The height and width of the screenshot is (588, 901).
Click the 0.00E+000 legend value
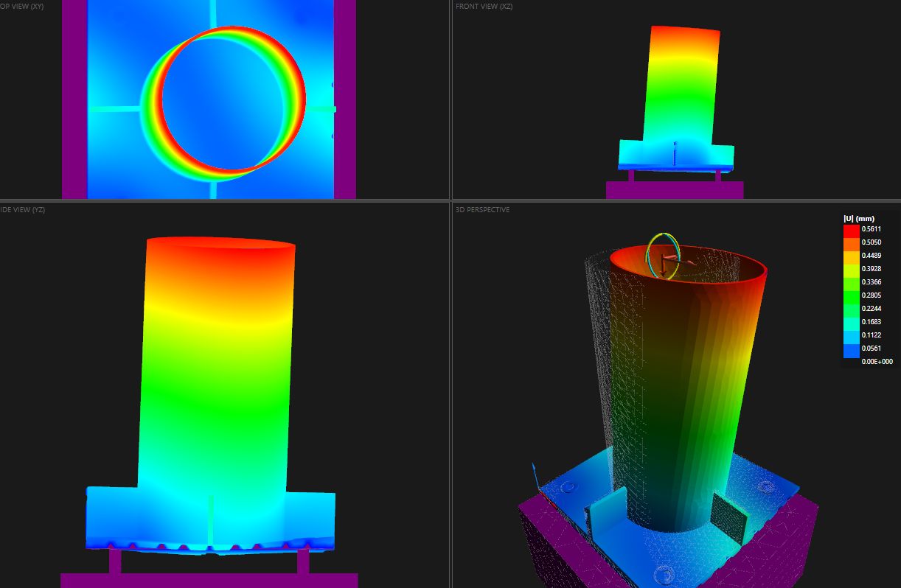[877, 362]
